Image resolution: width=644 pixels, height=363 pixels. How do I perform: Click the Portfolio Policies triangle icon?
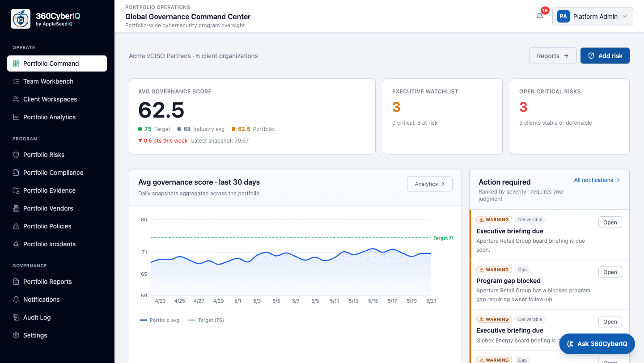16,226
